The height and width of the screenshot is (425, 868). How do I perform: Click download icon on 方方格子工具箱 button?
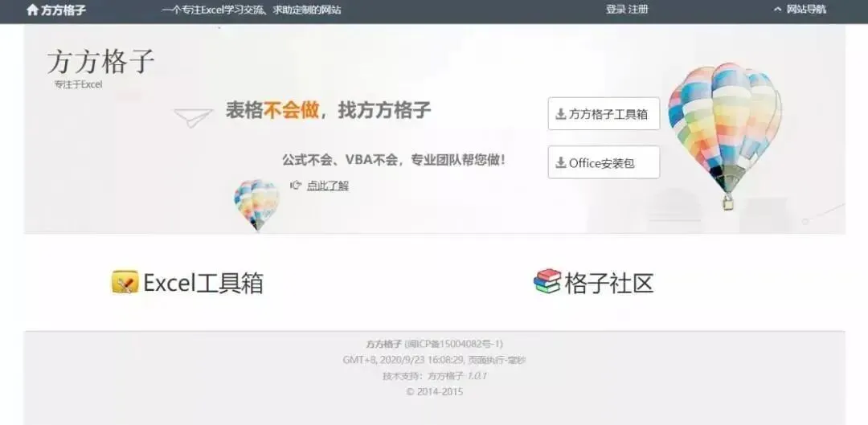click(x=561, y=114)
